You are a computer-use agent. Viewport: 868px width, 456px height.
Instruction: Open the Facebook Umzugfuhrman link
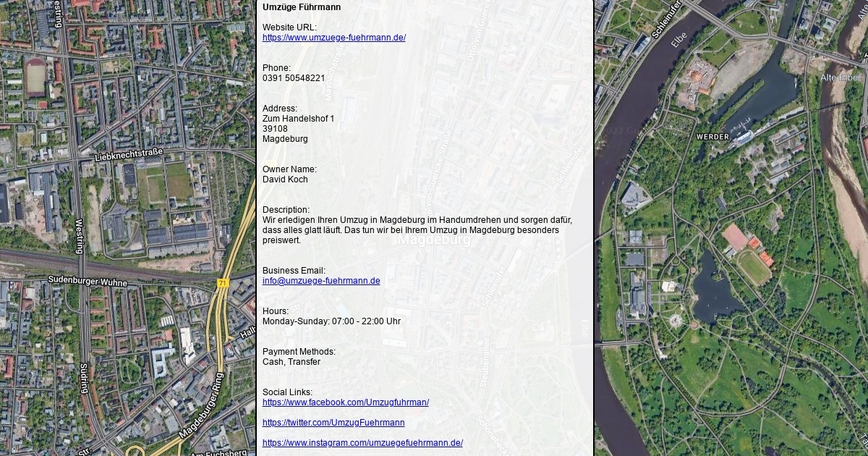pyautogui.click(x=346, y=402)
